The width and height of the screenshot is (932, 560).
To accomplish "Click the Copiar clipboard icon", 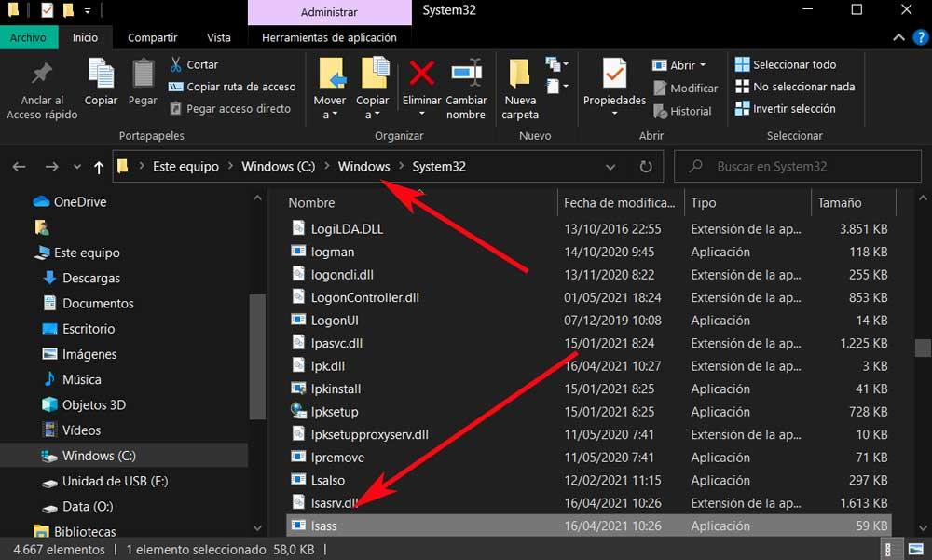I will [x=101, y=74].
